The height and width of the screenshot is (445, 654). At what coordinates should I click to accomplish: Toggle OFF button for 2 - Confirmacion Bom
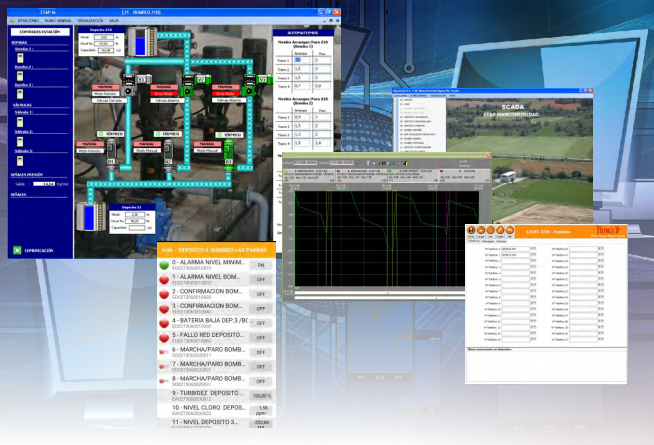[261, 294]
